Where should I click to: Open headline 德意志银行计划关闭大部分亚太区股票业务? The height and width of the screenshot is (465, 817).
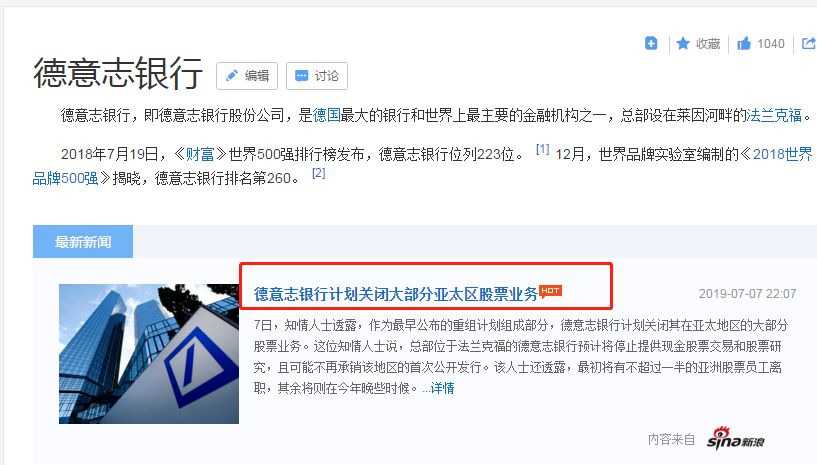point(395,294)
